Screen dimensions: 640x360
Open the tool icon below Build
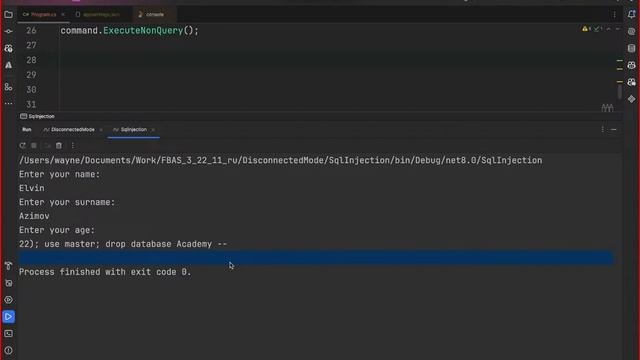[8, 283]
